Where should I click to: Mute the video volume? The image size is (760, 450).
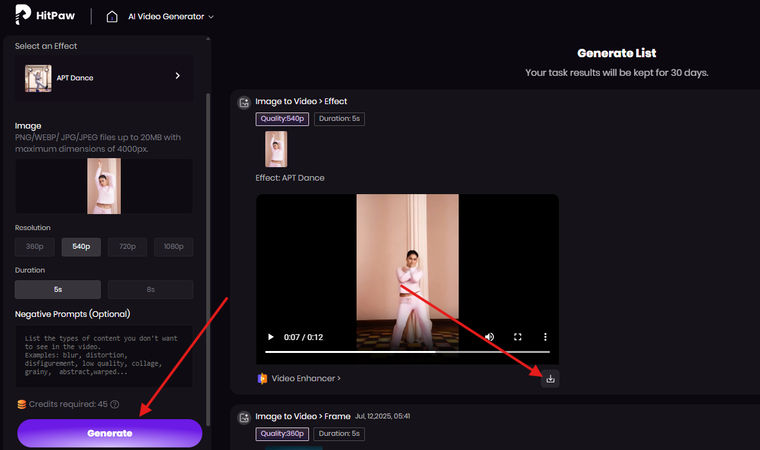[490, 337]
